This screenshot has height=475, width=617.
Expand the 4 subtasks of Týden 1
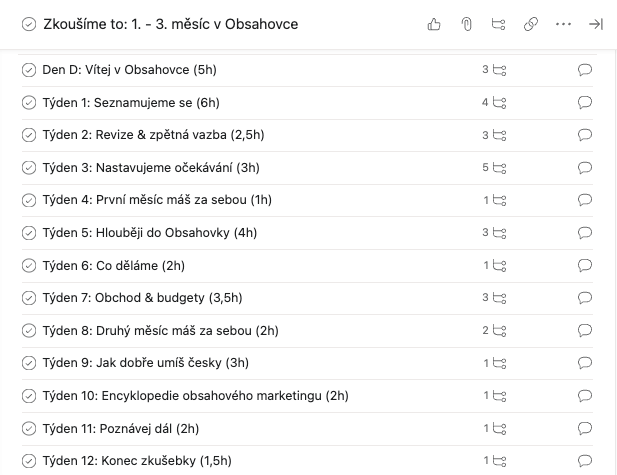pyautogui.click(x=494, y=103)
